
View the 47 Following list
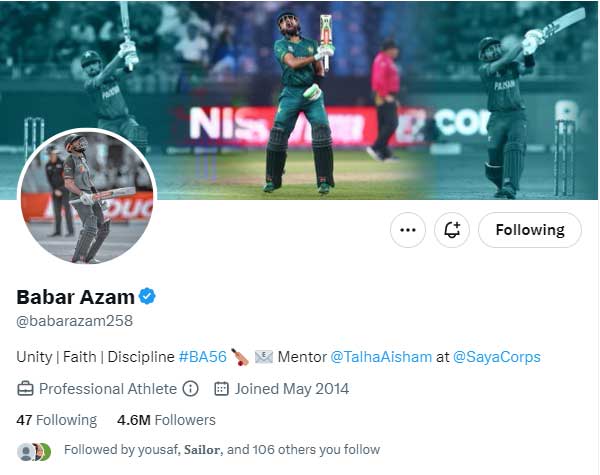click(x=57, y=420)
